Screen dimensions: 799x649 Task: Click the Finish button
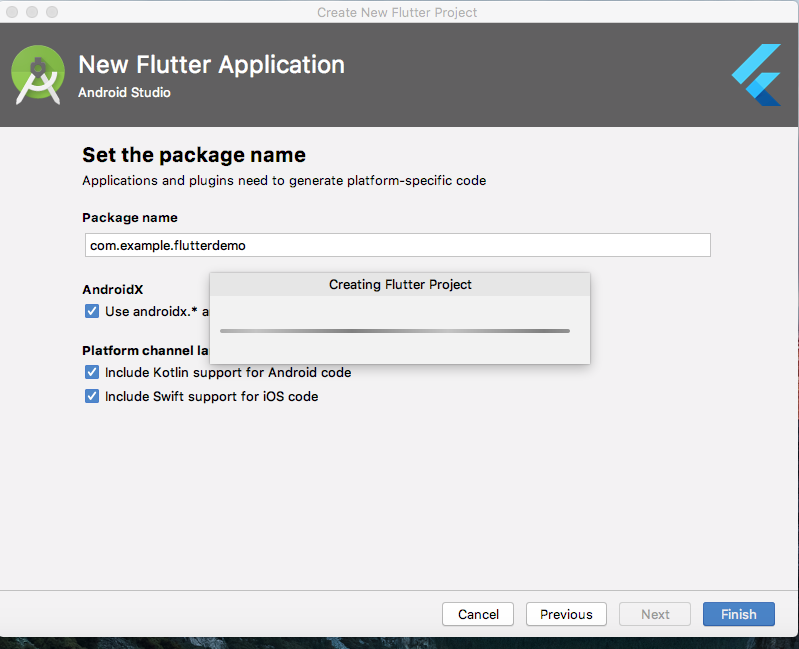click(739, 614)
